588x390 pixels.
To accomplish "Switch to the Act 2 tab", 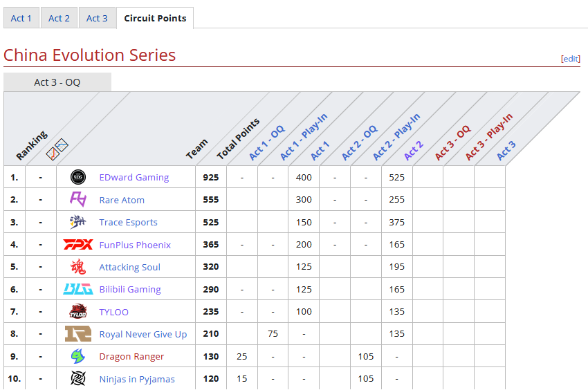I will [59, 18].
